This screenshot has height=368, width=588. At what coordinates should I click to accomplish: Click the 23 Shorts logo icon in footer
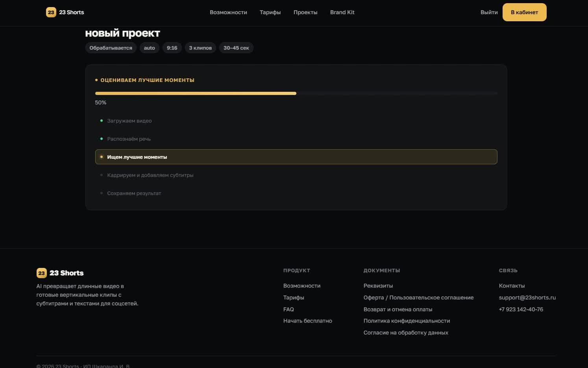[41, 273]
